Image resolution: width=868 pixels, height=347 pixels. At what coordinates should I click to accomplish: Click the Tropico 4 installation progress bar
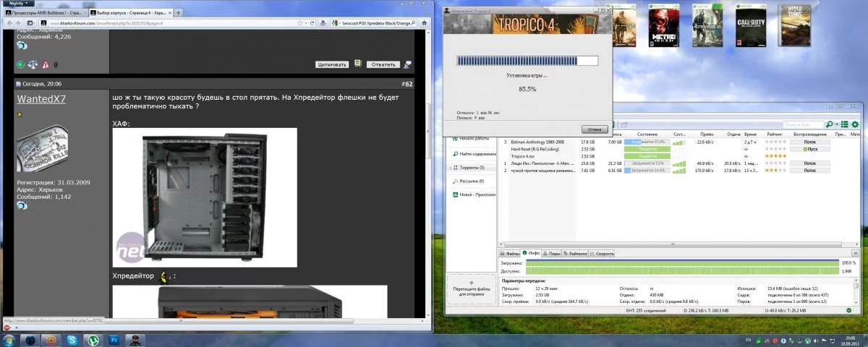pyautogui.click(x=527, y=61)
